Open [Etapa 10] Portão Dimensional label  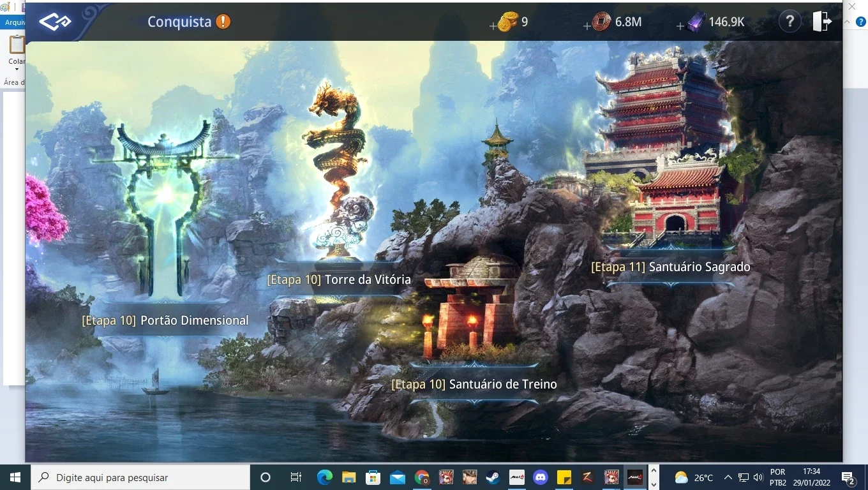165,320
